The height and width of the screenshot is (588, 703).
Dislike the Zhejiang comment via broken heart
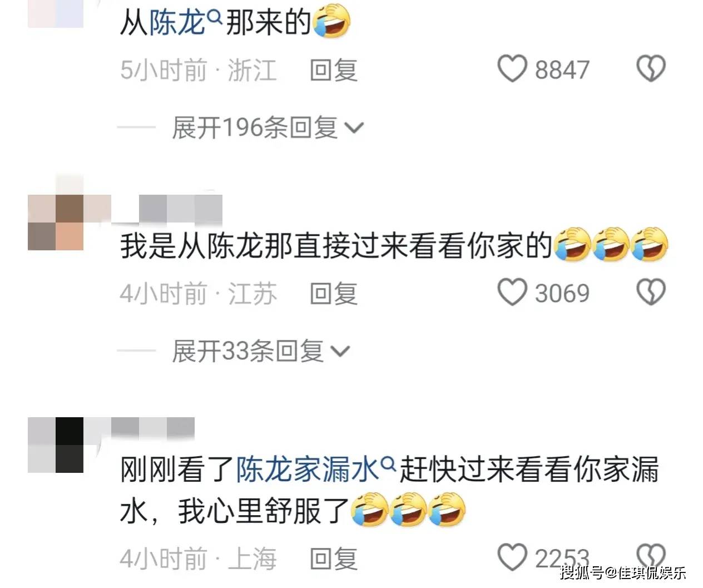(x=651, y=69)
